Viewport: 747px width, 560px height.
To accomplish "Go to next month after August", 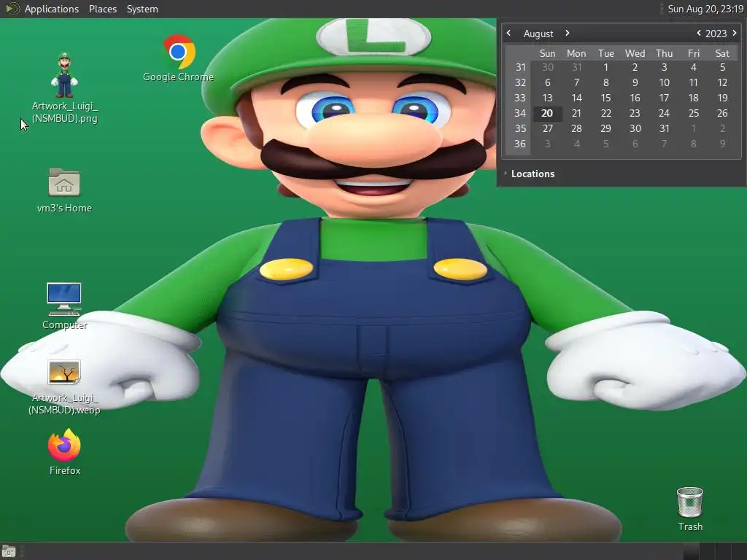I will [x=567, y=34].
